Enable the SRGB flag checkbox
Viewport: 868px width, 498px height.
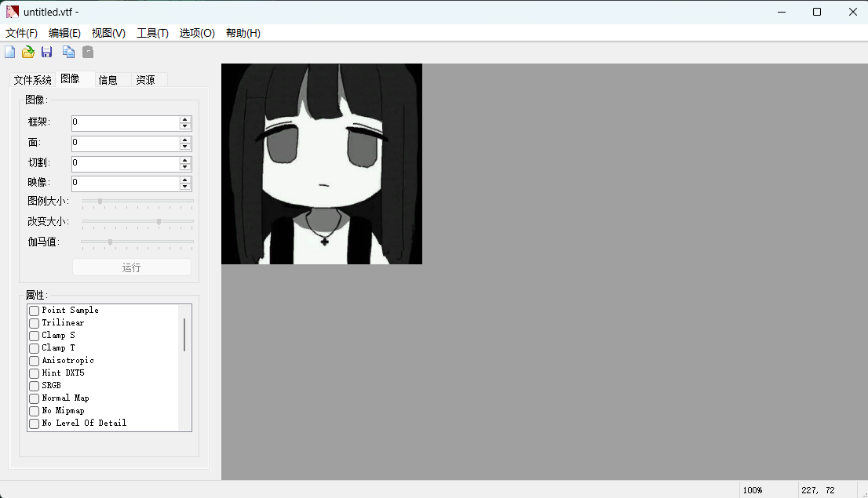coord(34,386)
